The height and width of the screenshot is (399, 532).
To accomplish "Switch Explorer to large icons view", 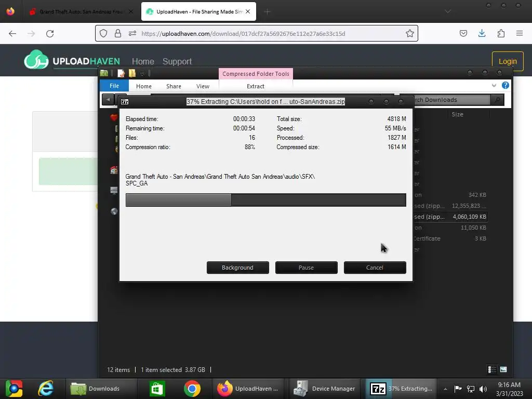I will [x=503, y=369].
